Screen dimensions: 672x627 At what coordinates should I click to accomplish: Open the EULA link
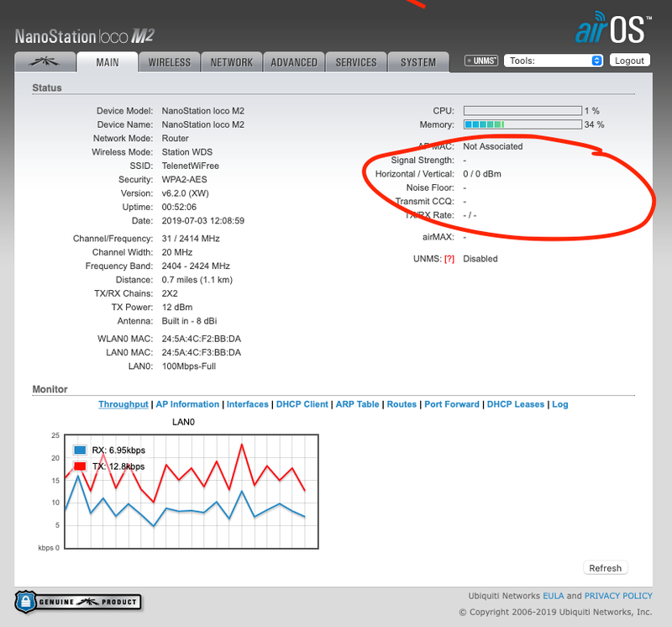pyautogui.click(x=554, y=596)
